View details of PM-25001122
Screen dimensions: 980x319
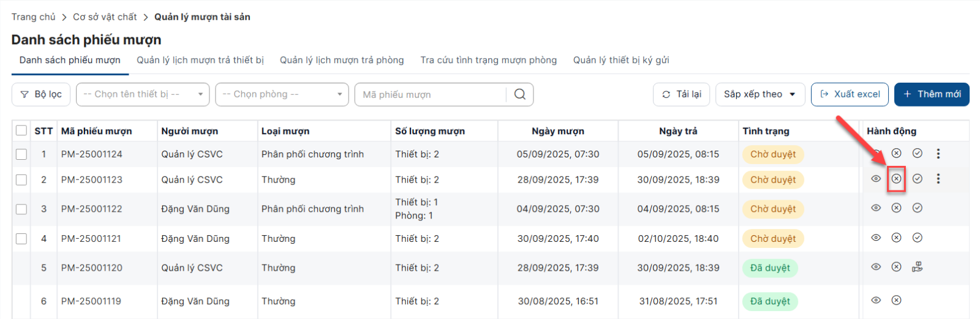point(876,208)
